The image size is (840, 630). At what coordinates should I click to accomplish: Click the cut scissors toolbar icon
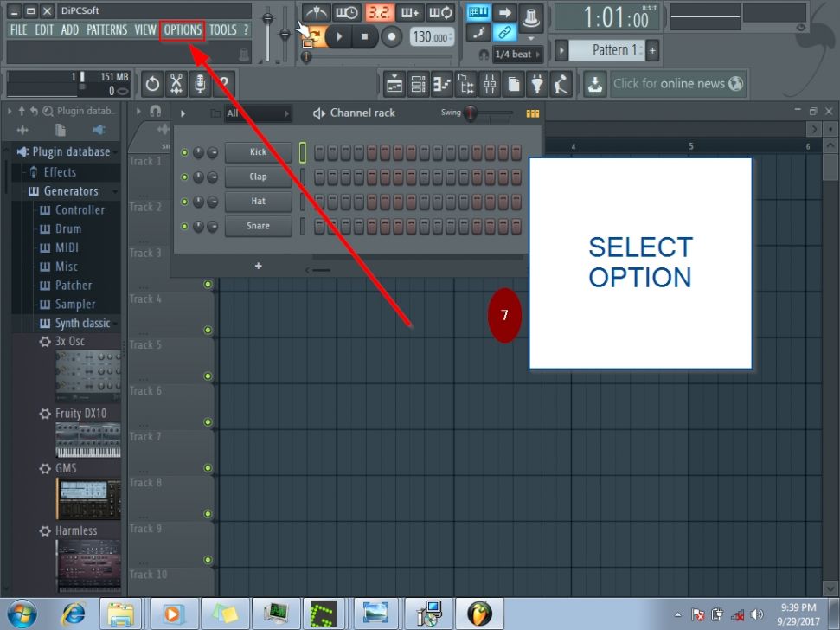[x=176, y=84]
